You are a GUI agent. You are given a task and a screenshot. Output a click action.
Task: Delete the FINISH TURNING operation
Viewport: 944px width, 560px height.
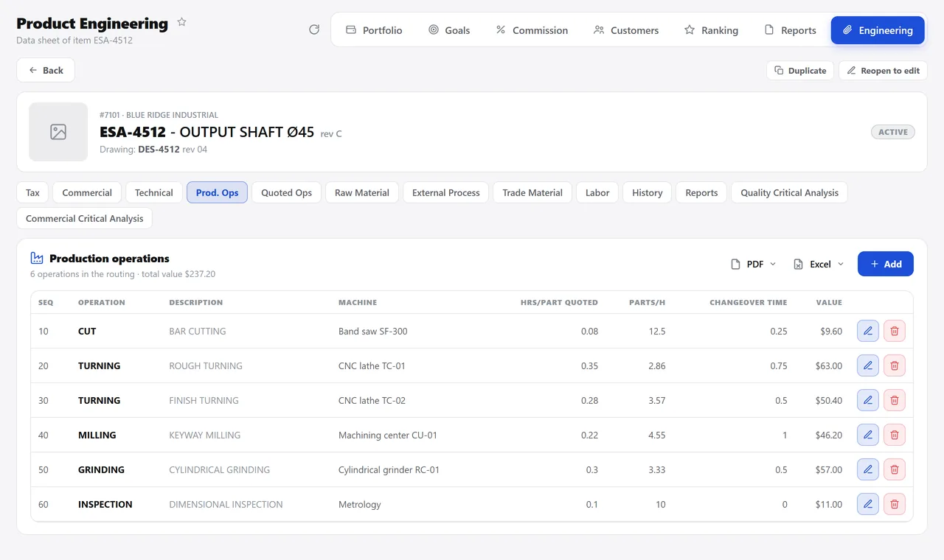pos(895,400)
